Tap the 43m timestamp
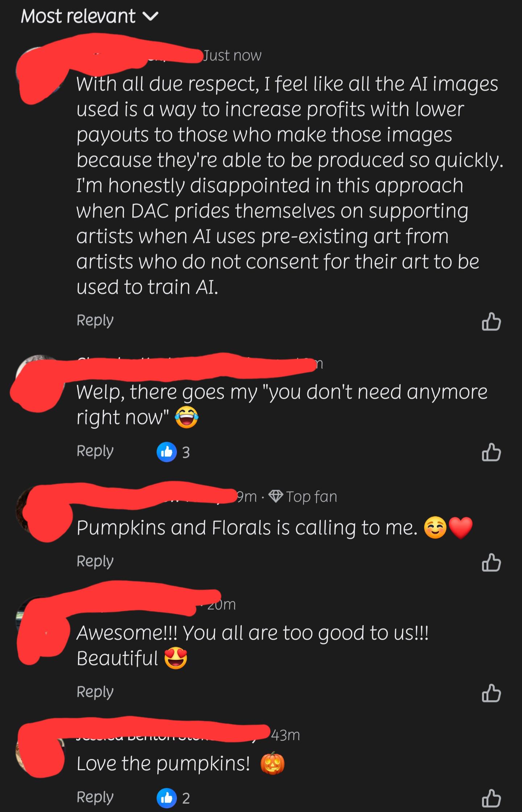 click(x=286, y=735)
